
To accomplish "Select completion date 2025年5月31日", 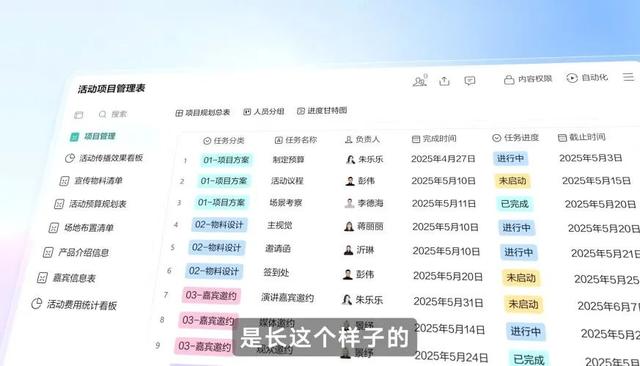I will click(448, 302).
